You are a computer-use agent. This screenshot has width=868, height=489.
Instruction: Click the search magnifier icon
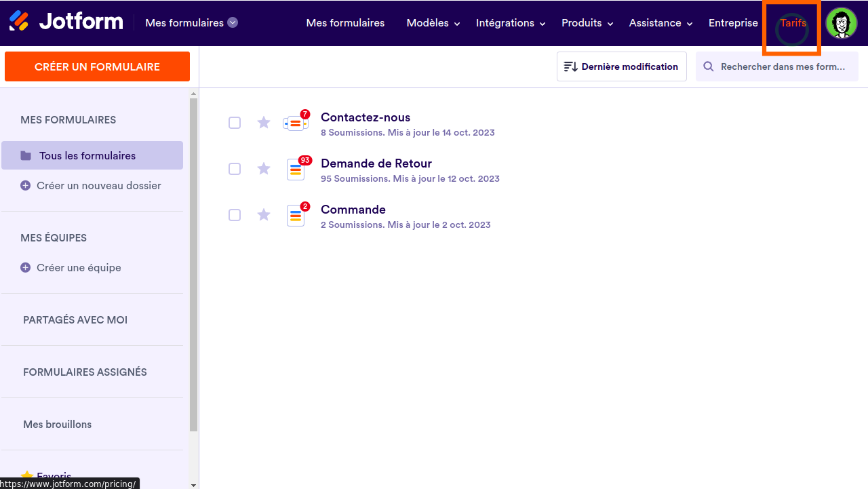click(708, 66)
